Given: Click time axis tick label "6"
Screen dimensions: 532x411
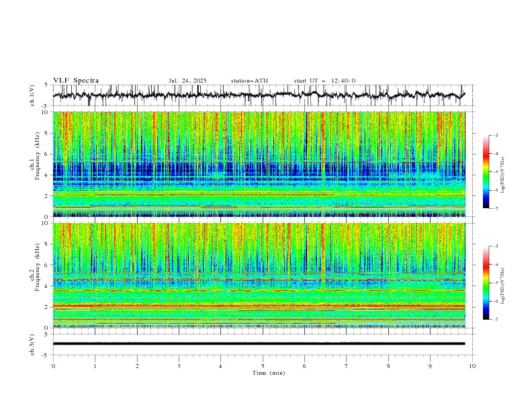Looking at the screenshot, I should coord(304,366).
